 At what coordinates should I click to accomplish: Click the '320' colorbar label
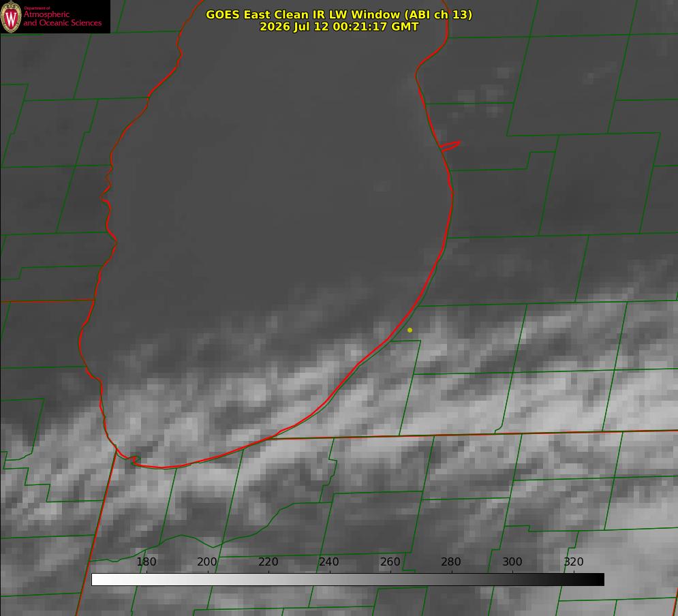tap(574, 561)
